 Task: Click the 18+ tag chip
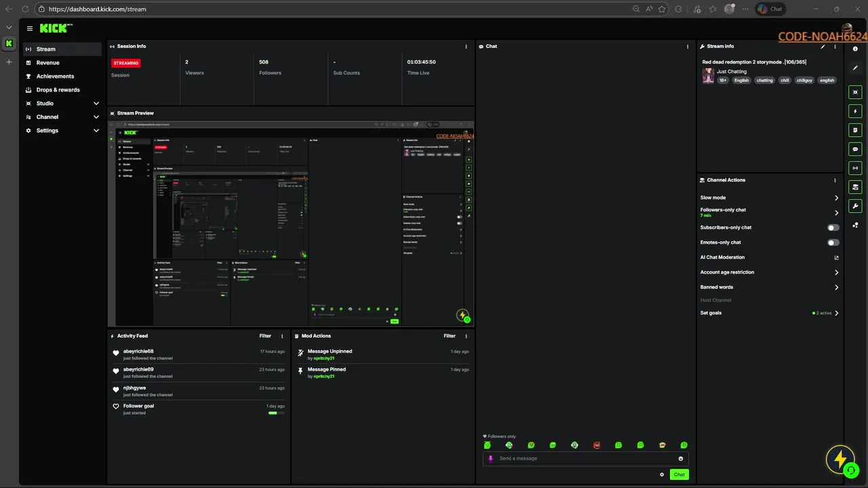[723, 81]
